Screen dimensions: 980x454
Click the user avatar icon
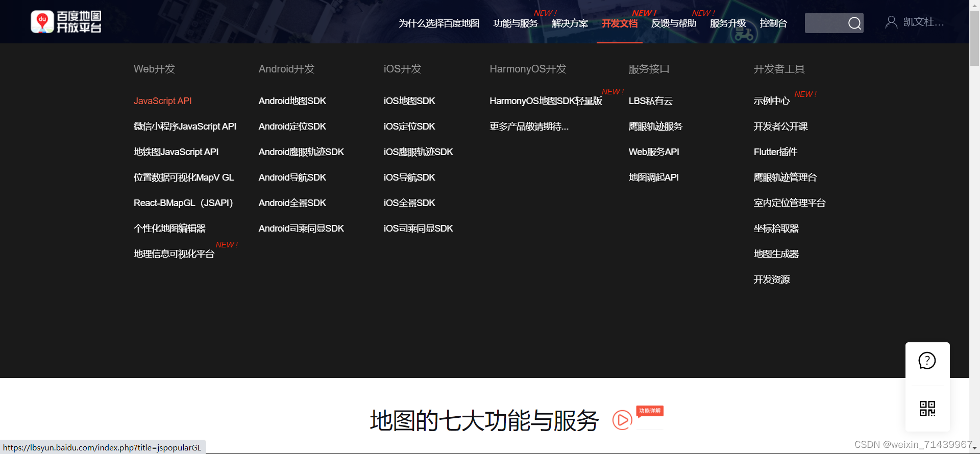pyautogui.click(x=891, y=22)
